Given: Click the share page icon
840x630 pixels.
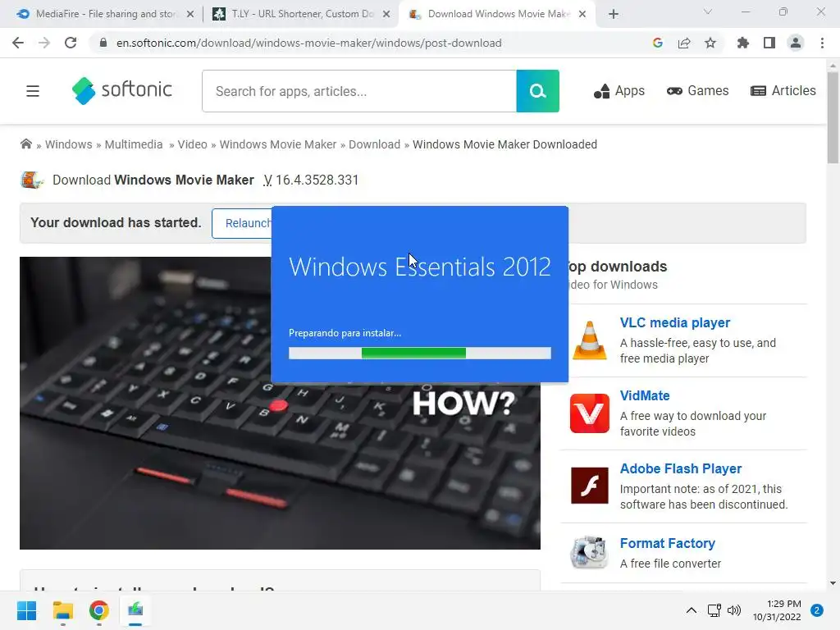Looking at the screenshot, I should click(684, 43).
